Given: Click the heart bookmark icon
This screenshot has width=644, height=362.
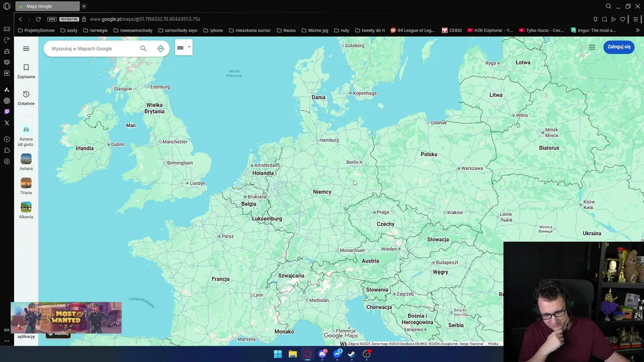Looking at the screenshot, I should 622,19.
